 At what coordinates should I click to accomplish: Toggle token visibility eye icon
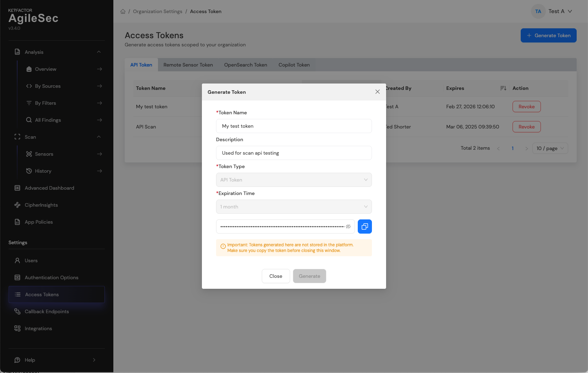(x=348, y=226)
